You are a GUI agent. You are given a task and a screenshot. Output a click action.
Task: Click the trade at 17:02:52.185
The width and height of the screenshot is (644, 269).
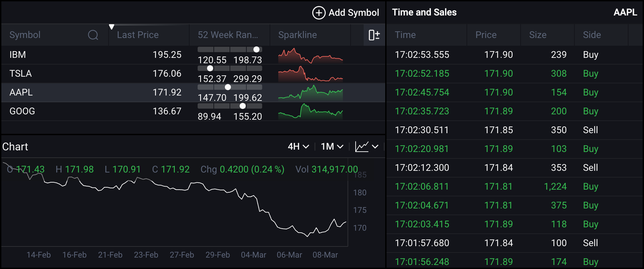click(x=515, y=74)
